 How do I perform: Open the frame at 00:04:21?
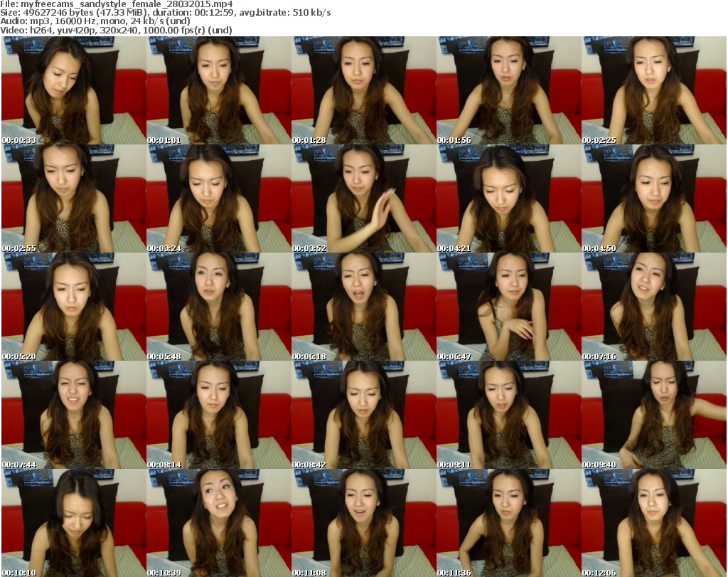(x=509, y=198)
